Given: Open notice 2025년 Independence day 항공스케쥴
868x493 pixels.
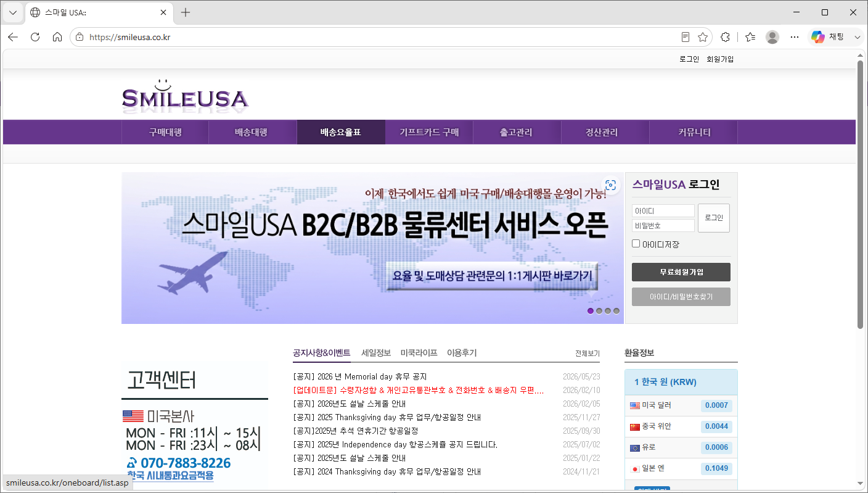Looking at the screenshot, I should (x=395, y=444).
